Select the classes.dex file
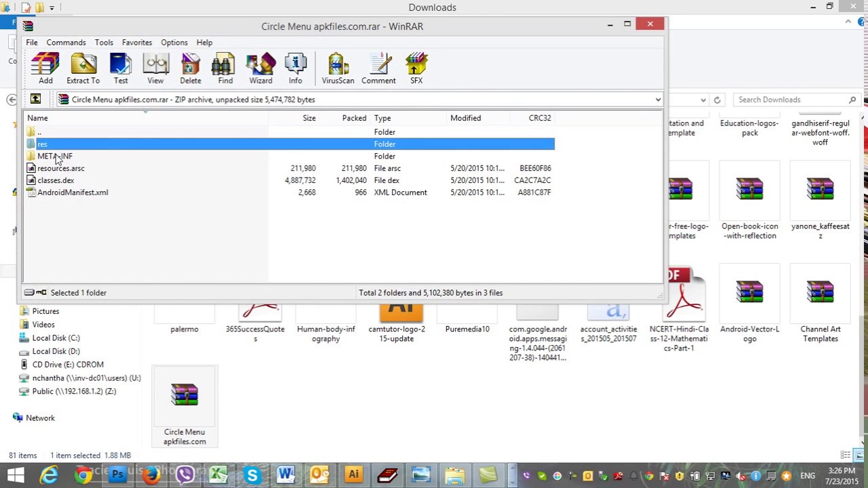868x488 pixels. click(x=56, y=180)
